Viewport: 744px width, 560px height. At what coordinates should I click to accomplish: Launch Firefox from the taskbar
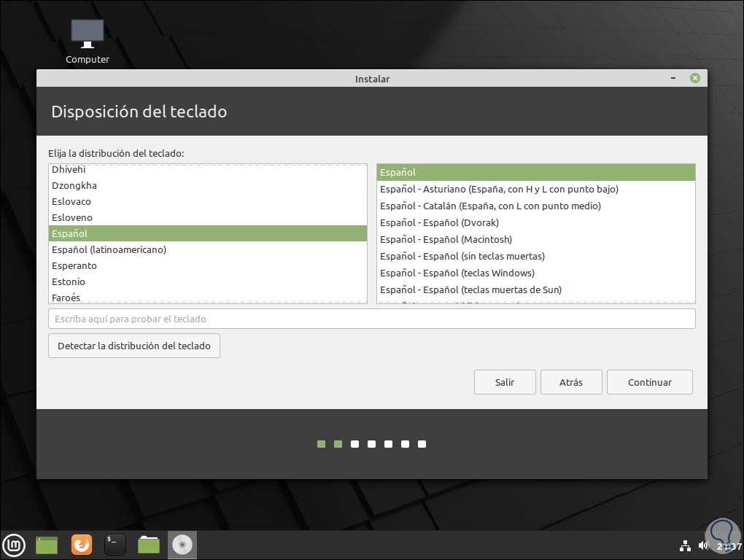[x=81, y=545]
